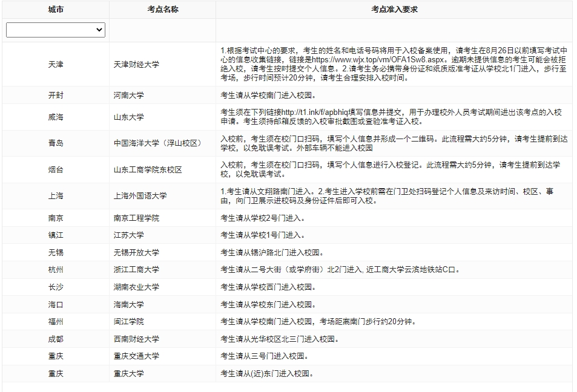Screen dimensions: 577x392
Task: Click the 考点名称 column header
Action: 162,10
